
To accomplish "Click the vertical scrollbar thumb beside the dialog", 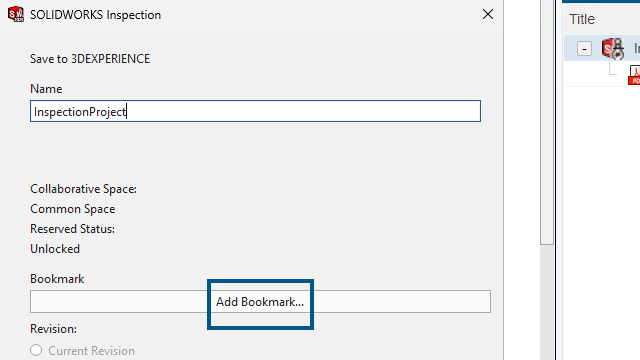I will click(547, 122).
